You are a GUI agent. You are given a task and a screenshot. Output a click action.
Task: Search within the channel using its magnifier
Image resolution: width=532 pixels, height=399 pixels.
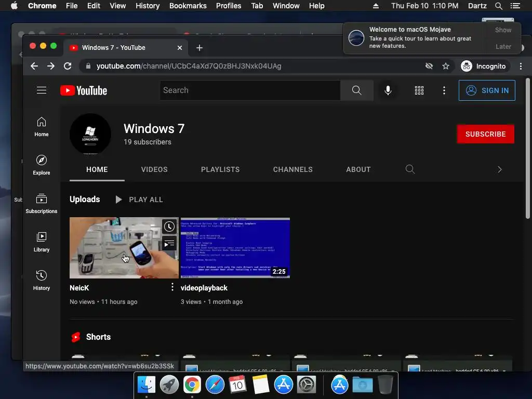point(410,169)
